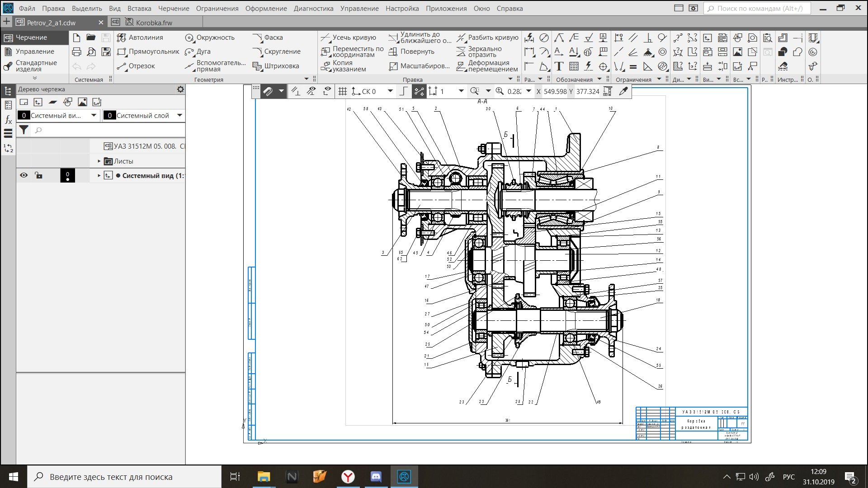Open the Черчение menu

pyautogui.click(x=173, y=8)
